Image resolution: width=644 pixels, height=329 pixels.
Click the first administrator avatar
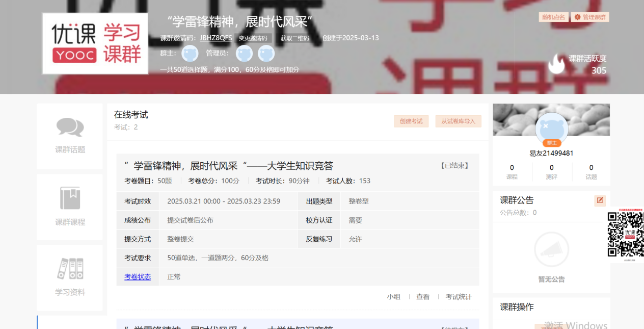coord(244,53)
